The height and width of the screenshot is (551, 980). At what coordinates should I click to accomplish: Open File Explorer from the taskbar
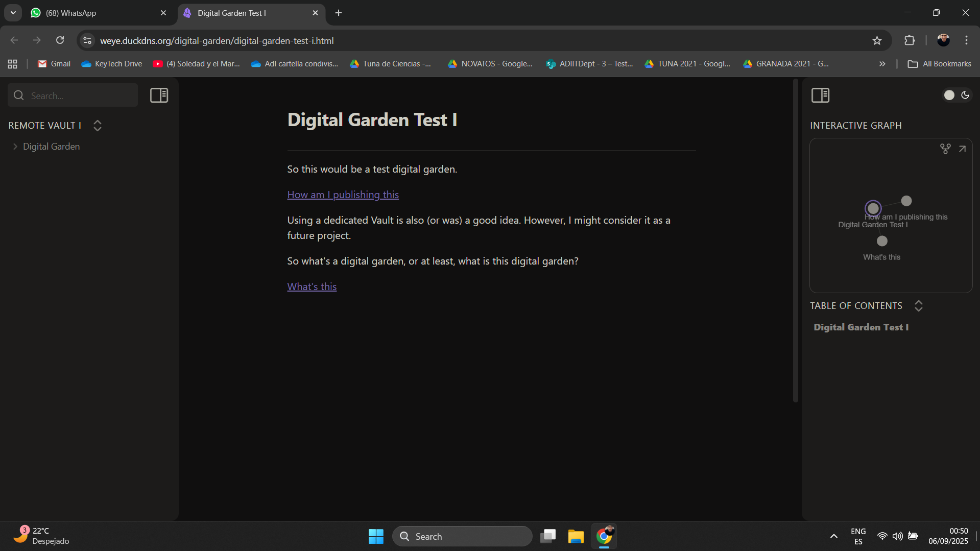click(576, 536)
